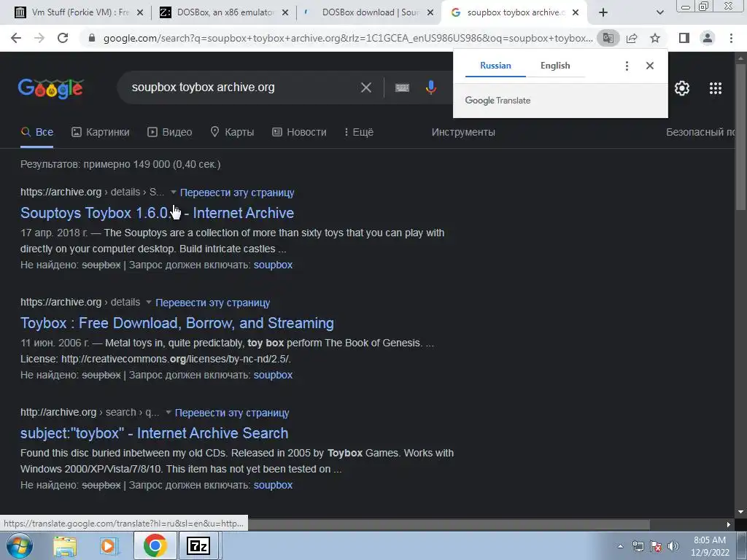The image size is (747, 560).
Task: Click Перевести эту страницу for Souptoys result
Action: click(x=237, y=192)
